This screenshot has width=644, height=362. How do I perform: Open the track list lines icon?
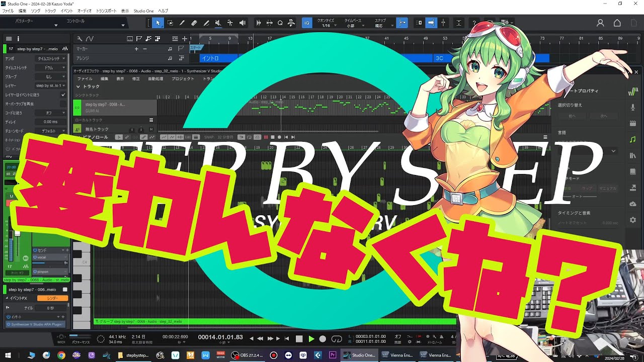tap(175, 38)
